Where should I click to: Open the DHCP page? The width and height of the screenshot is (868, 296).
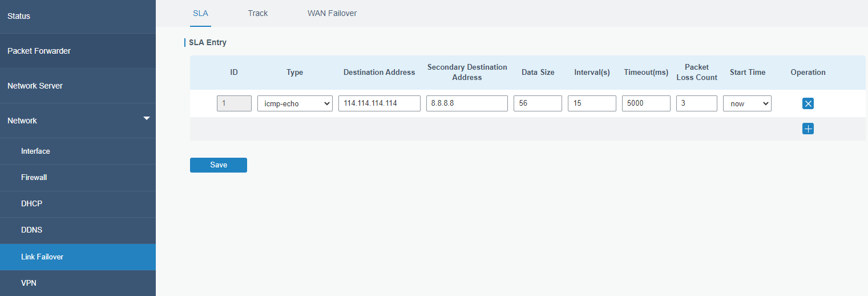coord(31,204)
